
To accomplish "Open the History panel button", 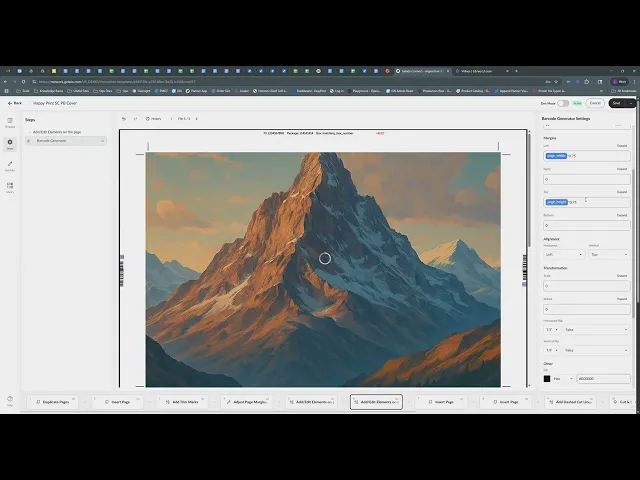I will pyautogui.click(x=153, y=119).
